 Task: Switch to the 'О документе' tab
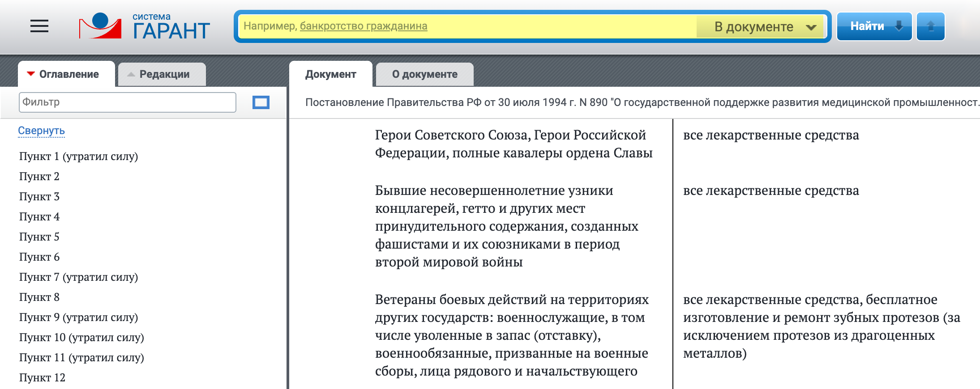click(425, 74)
